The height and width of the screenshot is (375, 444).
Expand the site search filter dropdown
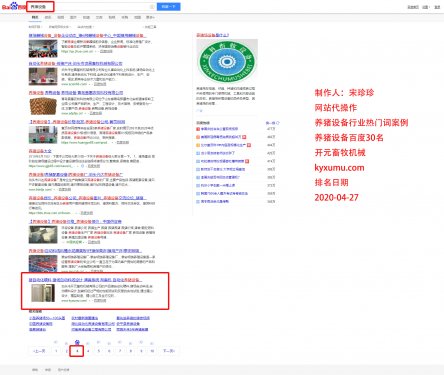85,27
